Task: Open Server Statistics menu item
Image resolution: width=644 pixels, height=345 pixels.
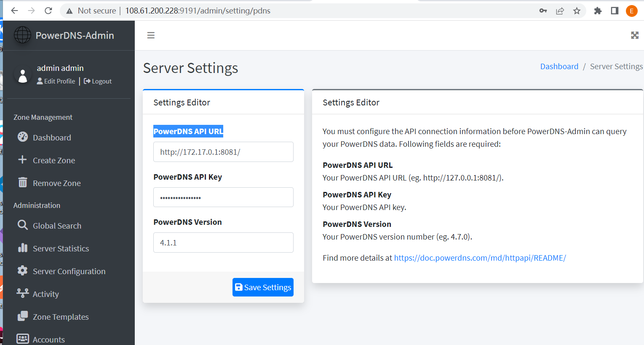Action: coord(61,248)
